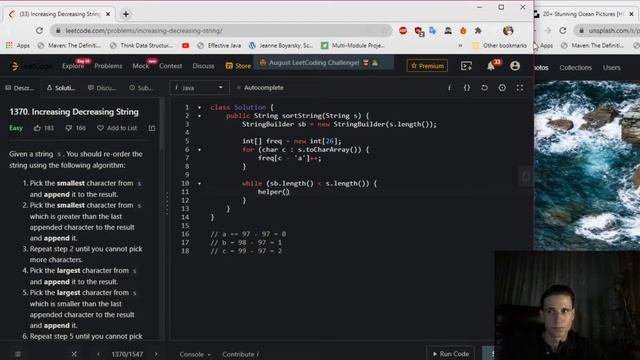Grab the panel splitter handle
Image resolution: width=640 pixels, height=360 pixels.
[x=167, y=203]
